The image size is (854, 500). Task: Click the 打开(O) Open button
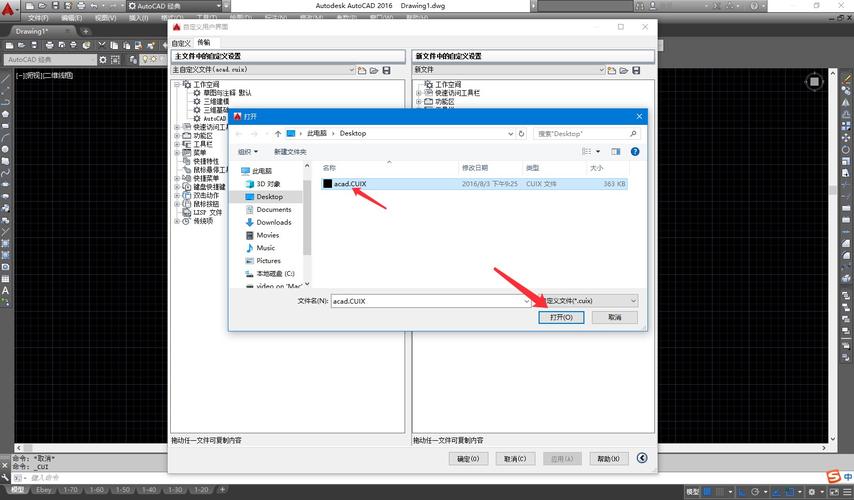561,317
